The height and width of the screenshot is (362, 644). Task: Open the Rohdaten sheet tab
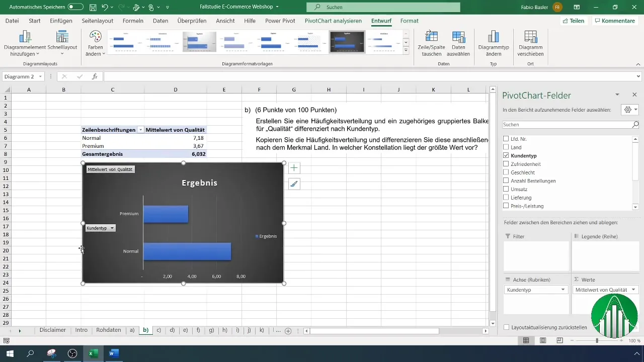pos(109,330)
